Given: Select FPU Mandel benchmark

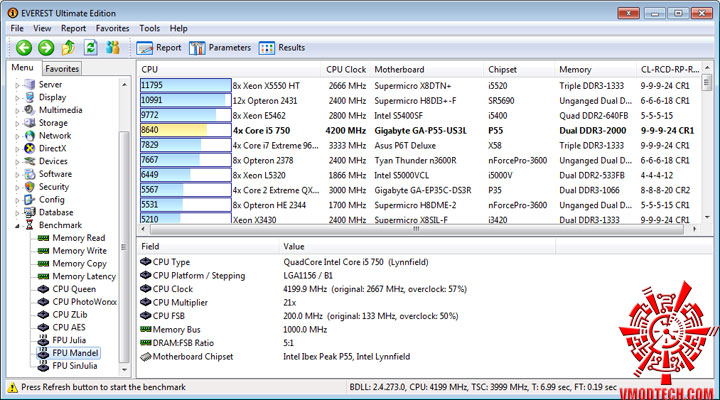Looking at the screenshot, I should point(75,353).
